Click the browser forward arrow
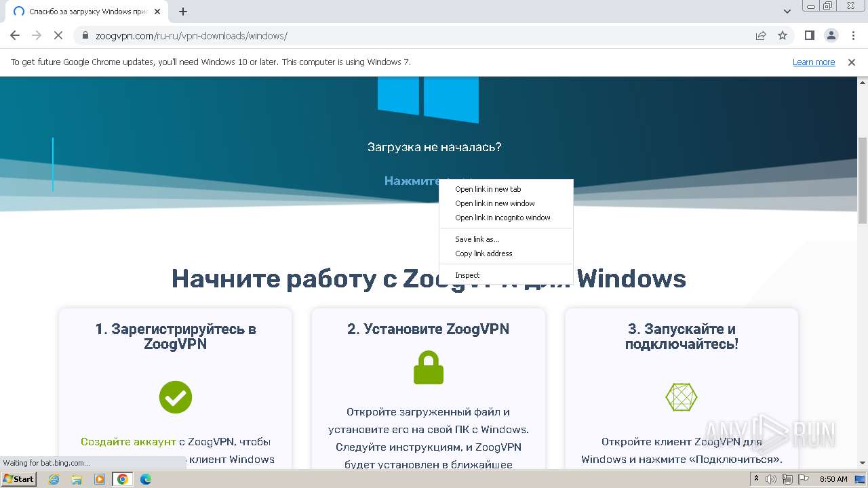Screen dimensions: 868x488 pos(37,35)
